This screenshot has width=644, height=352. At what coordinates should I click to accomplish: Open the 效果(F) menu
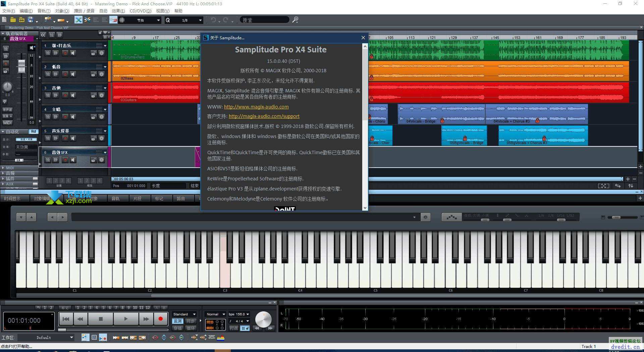[118, 11]
